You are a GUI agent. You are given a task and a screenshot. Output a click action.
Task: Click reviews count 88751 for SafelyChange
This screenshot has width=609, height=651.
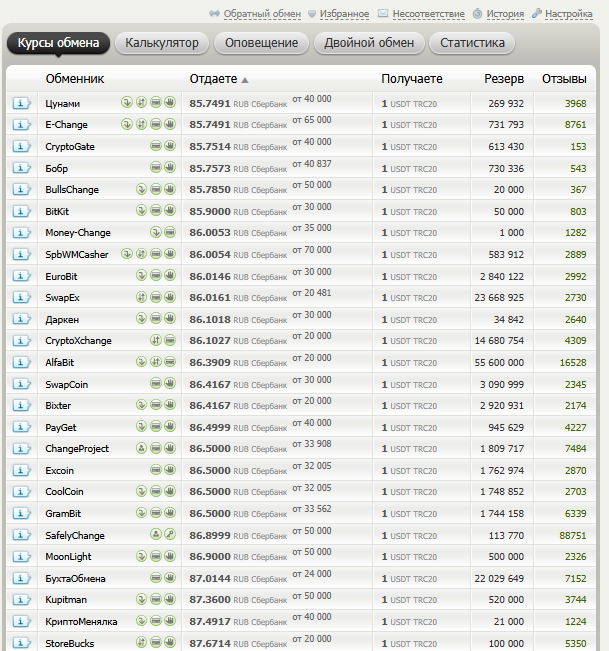[x=573, y=536]
